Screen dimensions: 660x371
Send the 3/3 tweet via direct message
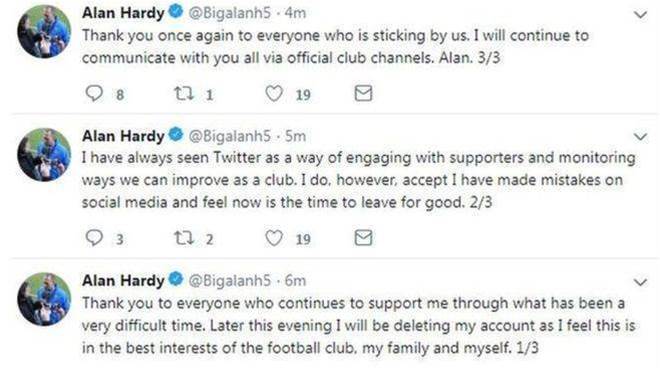(x=363, y=93)
